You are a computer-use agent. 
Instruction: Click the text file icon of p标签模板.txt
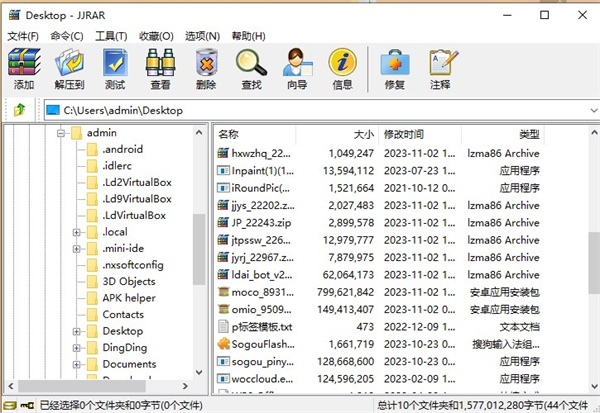223,326
